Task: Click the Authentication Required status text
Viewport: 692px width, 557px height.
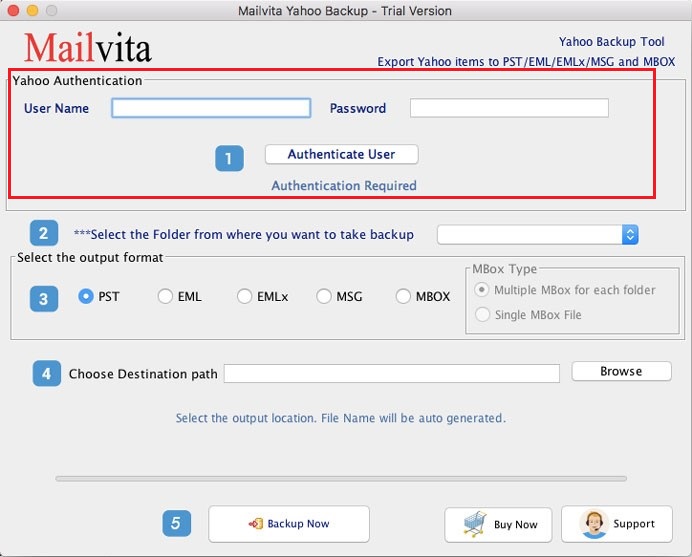Action: coord(344,186)
